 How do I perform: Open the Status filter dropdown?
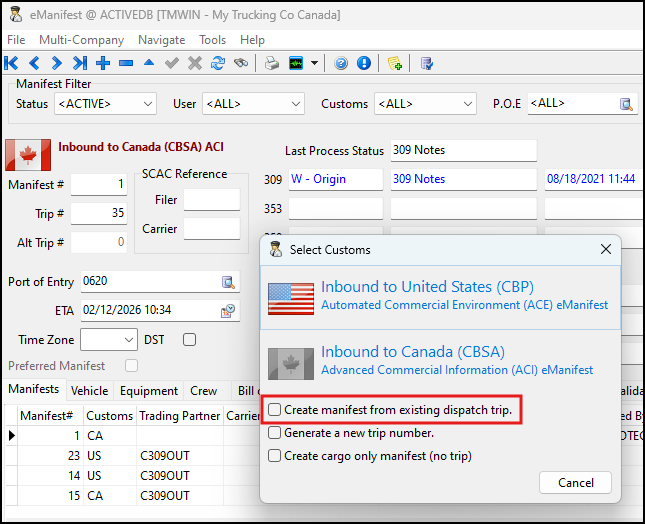pyautogui.click(x=105, y=104)
